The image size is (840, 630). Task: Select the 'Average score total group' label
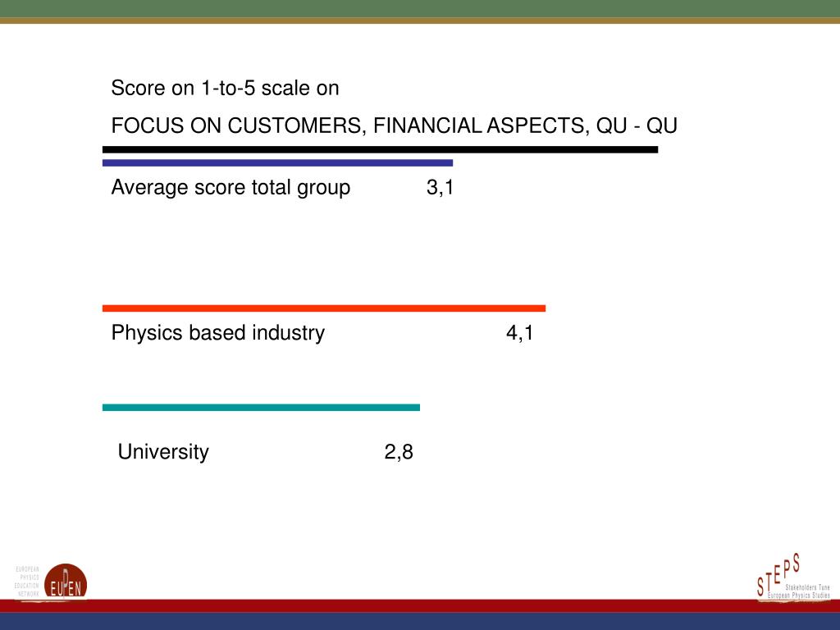(231, 188)
